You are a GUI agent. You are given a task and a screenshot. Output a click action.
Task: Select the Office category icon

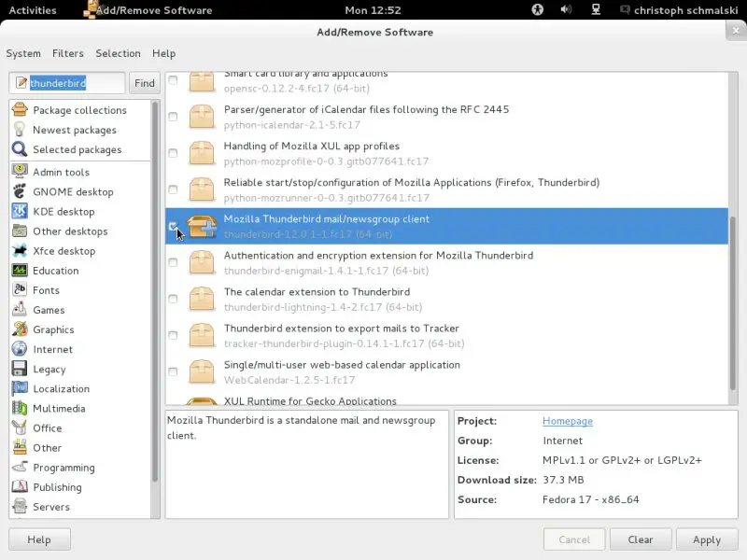click(20, 427)
